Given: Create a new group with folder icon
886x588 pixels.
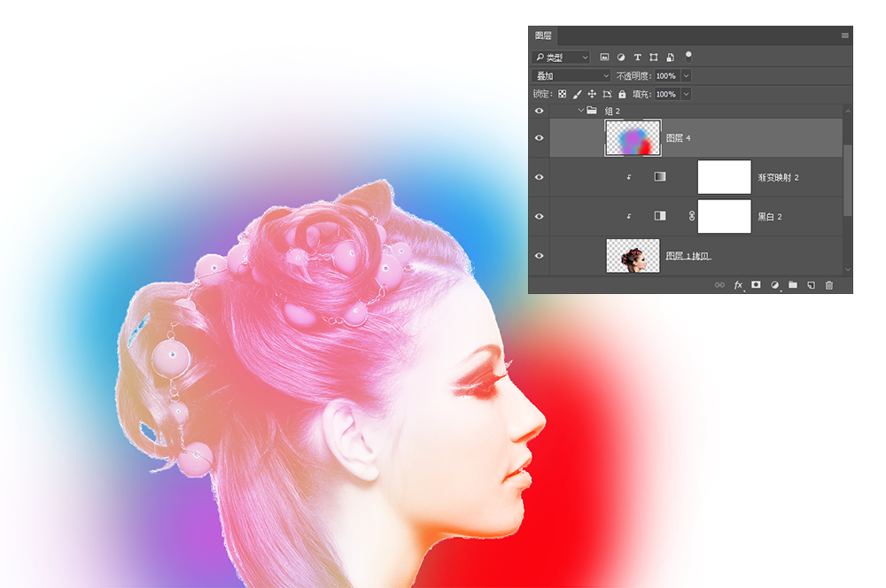Looking at the screenshot, I should tap(793, 285).
